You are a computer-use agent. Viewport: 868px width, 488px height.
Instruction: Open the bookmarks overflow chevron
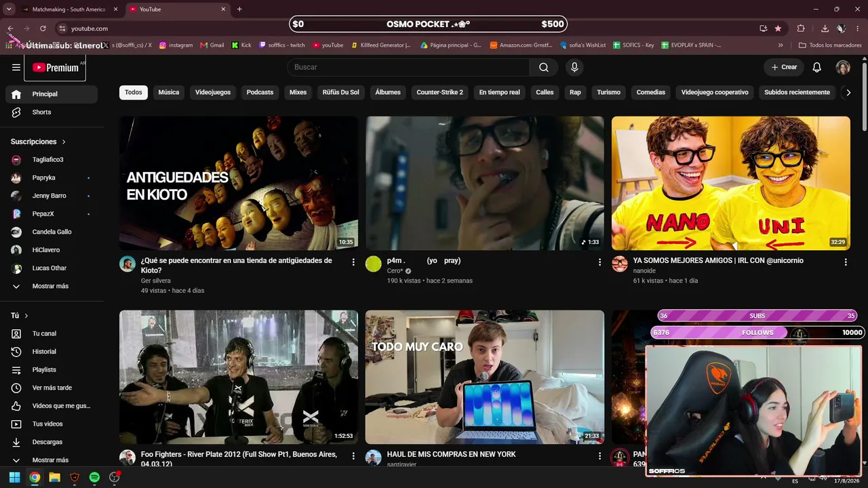tap(781, 45)
